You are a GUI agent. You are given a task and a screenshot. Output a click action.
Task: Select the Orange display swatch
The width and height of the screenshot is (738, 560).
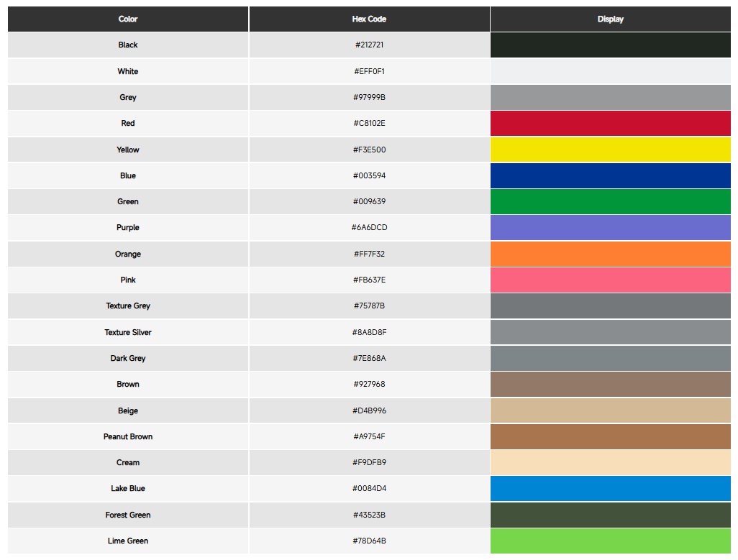pos(610,254)
